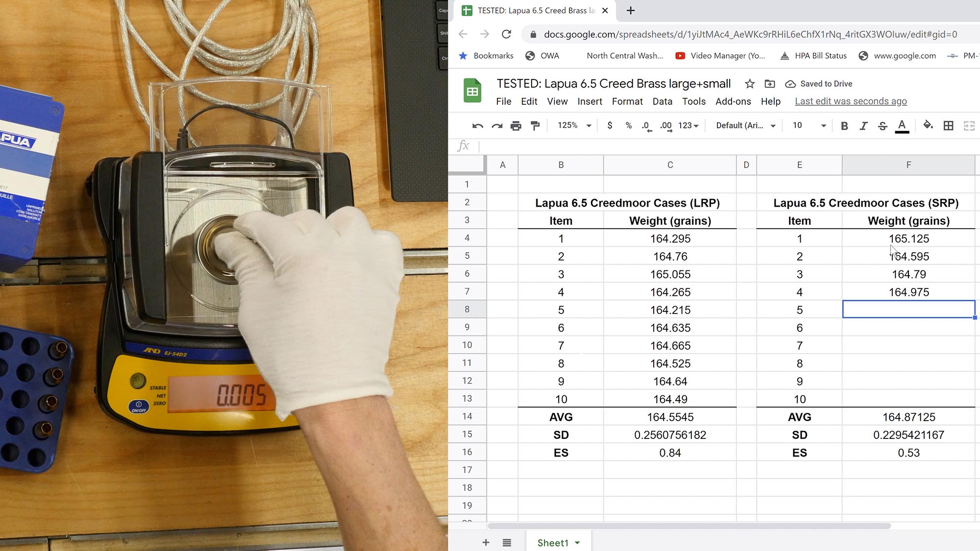This screenshot has height=551, width=980.
Task: Click the Borders grid icon
Action: (x=948, y=126)
